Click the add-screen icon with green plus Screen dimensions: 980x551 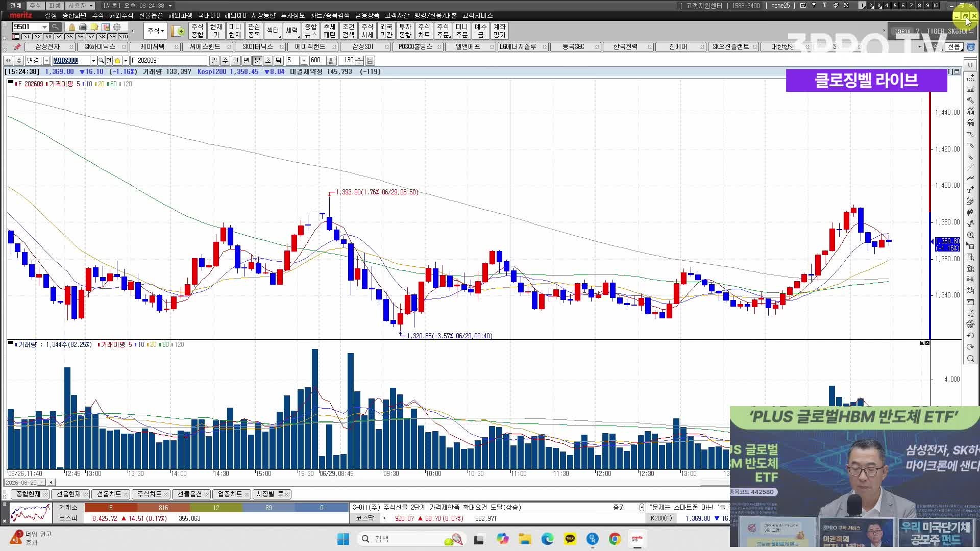point(178,31)
